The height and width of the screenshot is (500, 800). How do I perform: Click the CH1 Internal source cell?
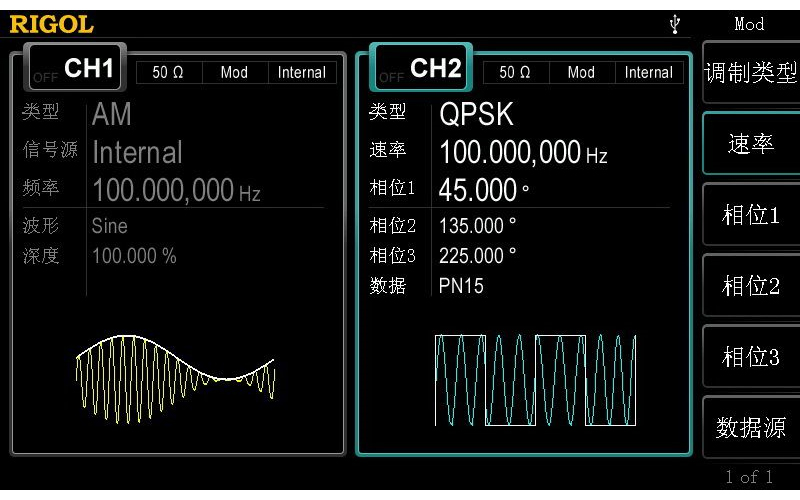point(302,72)
